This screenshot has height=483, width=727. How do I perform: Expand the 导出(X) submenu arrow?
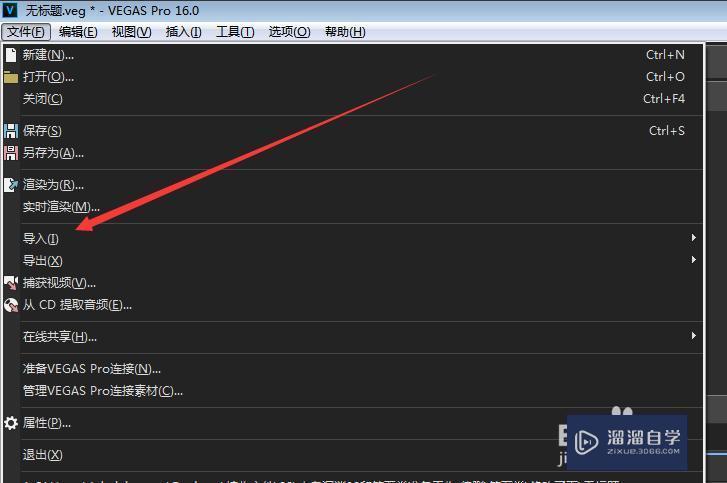[694, 260]
